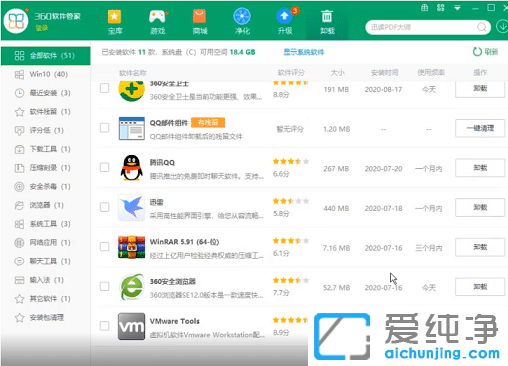The height and width of the screenshot is (366, 508).
Task: Sort by 安装时间 column header
Action: pyautogui.click(x=384, y=72)
